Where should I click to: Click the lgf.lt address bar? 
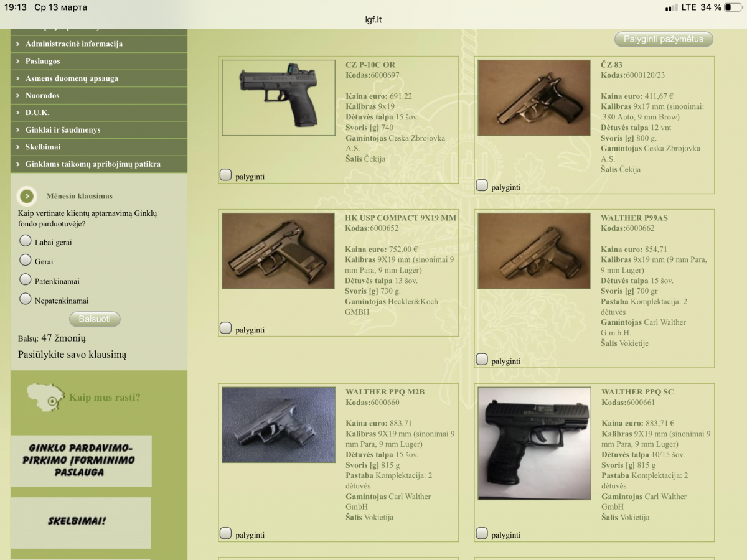point(374,19)
